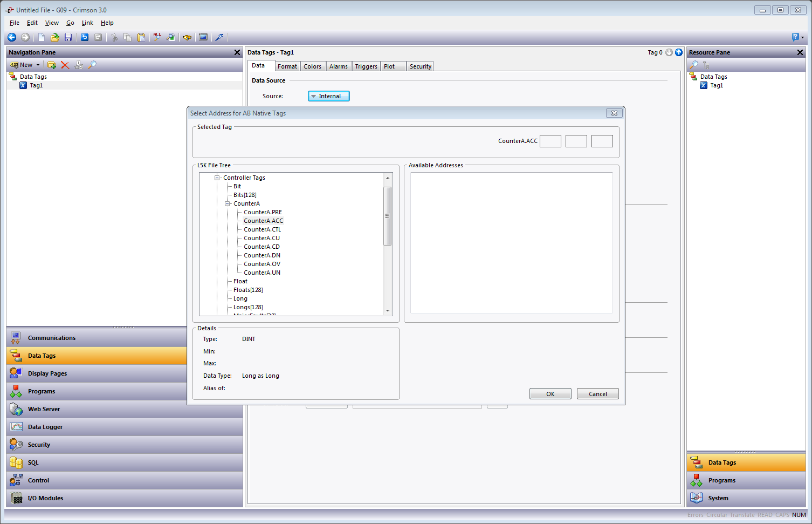Close the Resource Pane
This screenshot has width=812, height=524.
point(800,52)
